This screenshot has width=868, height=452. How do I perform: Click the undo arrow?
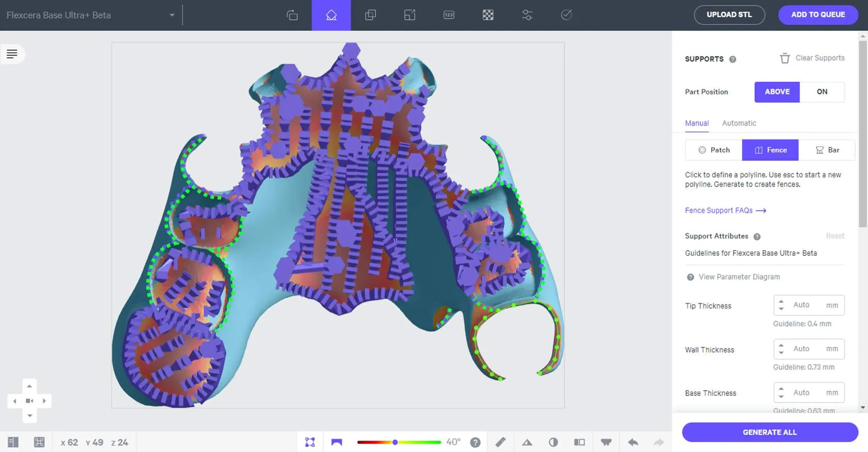pyautogui.click(x=633, y=442)
